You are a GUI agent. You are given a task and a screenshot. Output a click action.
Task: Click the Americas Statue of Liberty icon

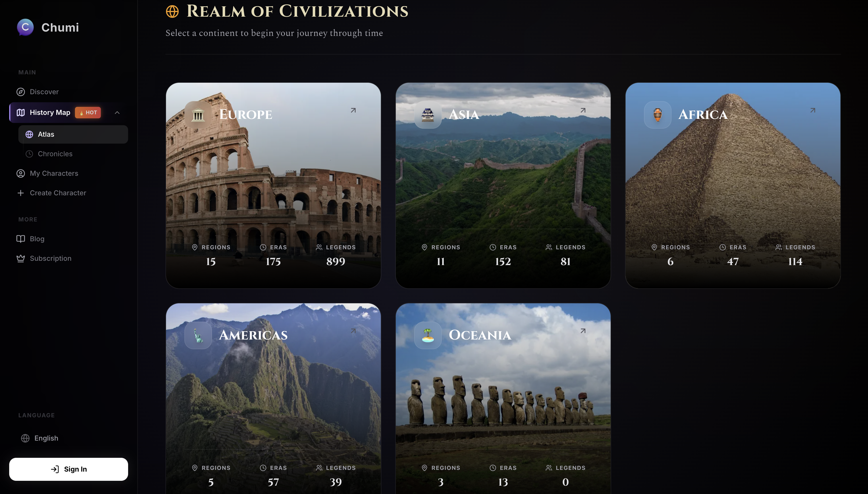pos(198,335)
